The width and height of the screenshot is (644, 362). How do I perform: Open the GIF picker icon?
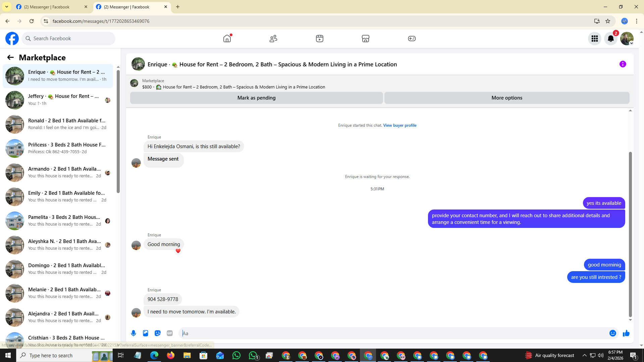[170, 333]
